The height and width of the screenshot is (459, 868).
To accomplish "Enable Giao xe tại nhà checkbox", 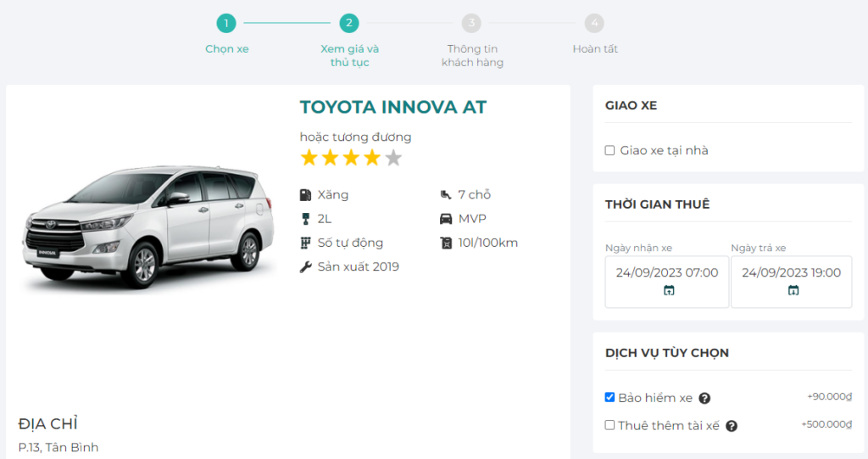I will click(609, 151).
